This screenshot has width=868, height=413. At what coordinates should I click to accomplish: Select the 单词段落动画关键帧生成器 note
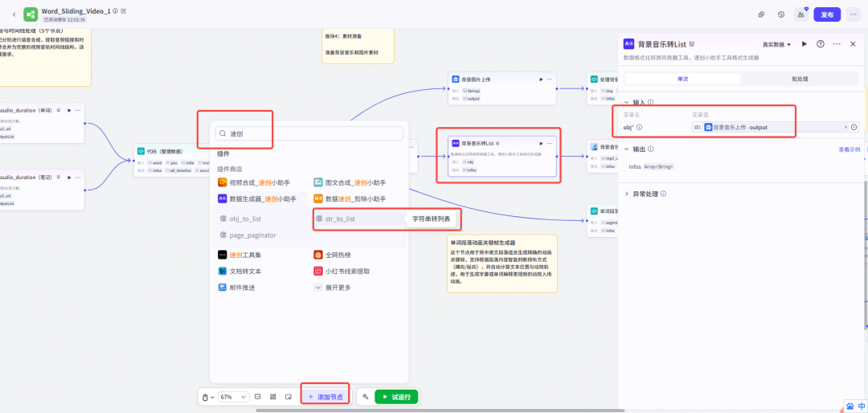pos(502,264)
